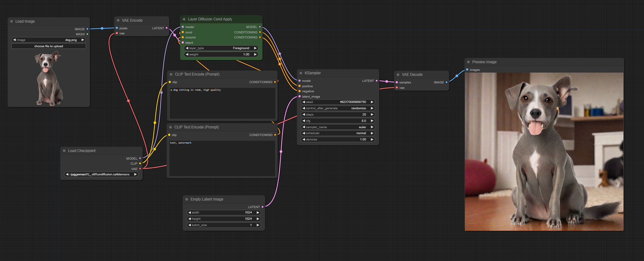Click the left arrow on the batch_size field
Viewport: 644px width, 261px height.
coord(190,225)
